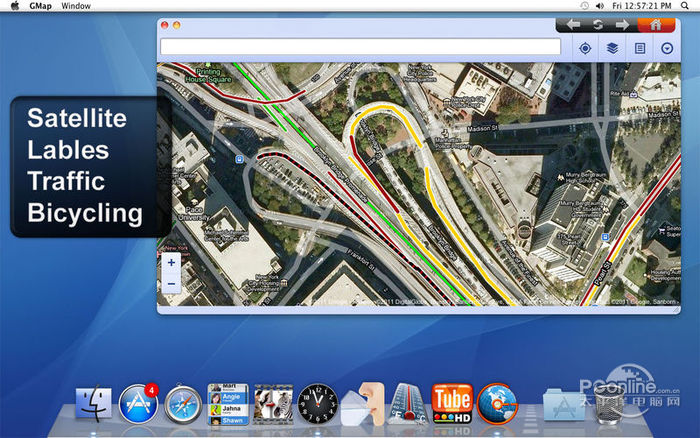Open the contacts list app in Dock

[228, 405]
